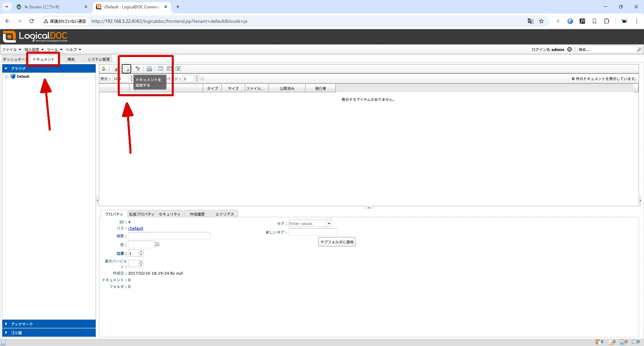Open the タグ Enter values dropdown arrow
Image resolution: width=644 pixels, height=346 pixels.
tap(329, 224)
